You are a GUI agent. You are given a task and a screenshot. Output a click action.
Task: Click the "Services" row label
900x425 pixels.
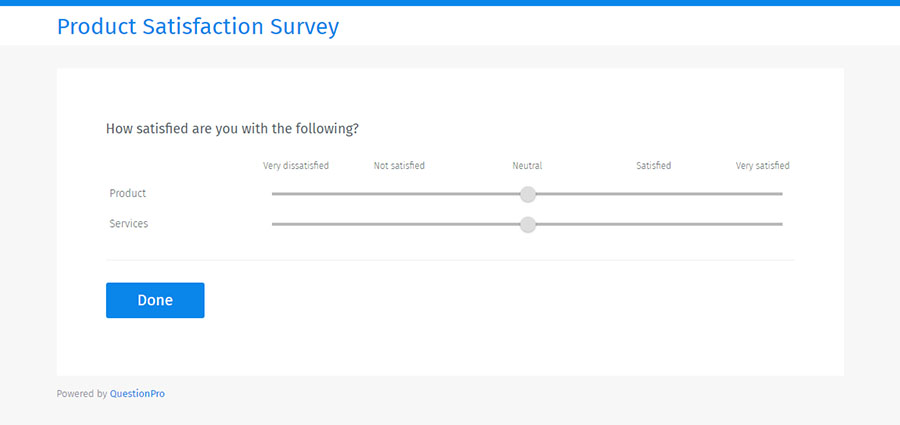coord(129,224)
